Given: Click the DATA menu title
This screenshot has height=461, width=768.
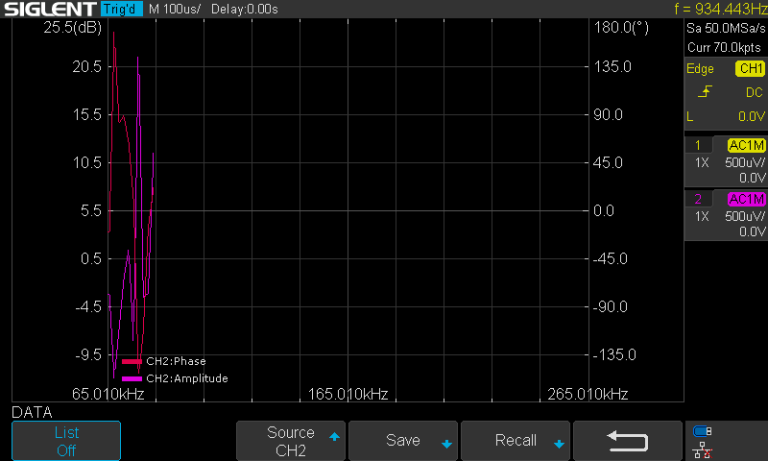Looking at the screenshot, I should pos(32,412).
